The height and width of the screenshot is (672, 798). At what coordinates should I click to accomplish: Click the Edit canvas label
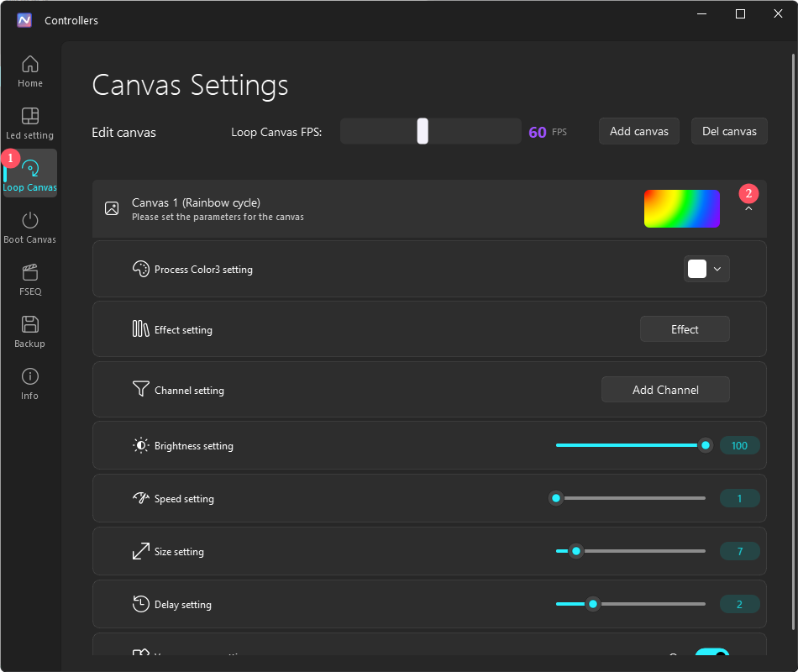pyautogui.click(x=123, y=133)
